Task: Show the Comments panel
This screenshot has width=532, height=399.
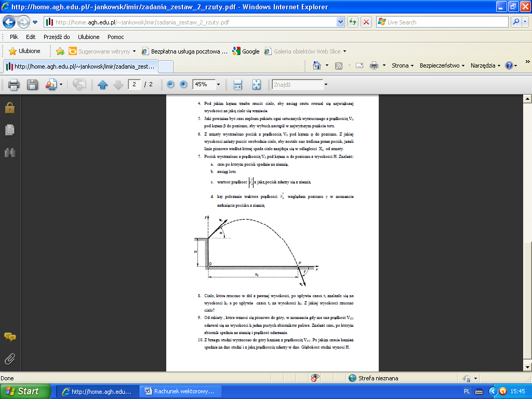Action: 9,337
